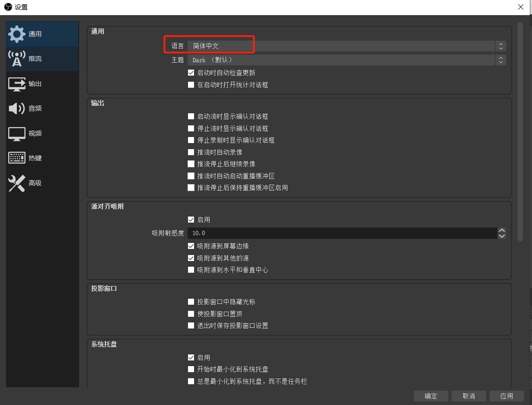Open the 语言 dropdown showing 简体中文
Viewport: 532px width, 405px height.
pos(346,46)
